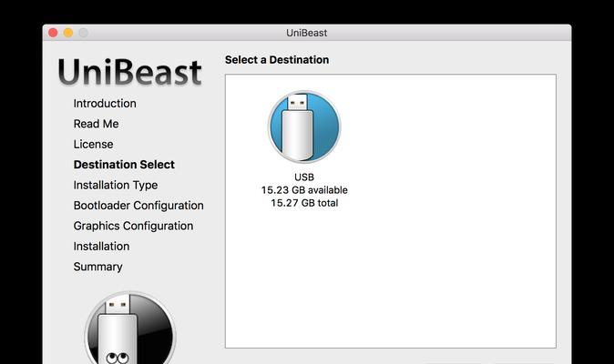Screen dimensions: 614x364
Task: Click the 'Select a Destination' heading
Action: (x=277, y=60)
